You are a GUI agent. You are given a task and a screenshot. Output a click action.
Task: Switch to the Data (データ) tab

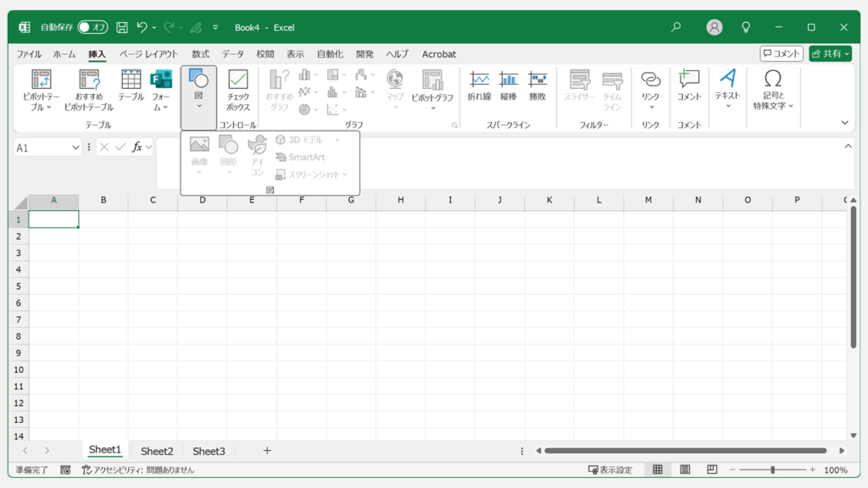pos(232,54)
